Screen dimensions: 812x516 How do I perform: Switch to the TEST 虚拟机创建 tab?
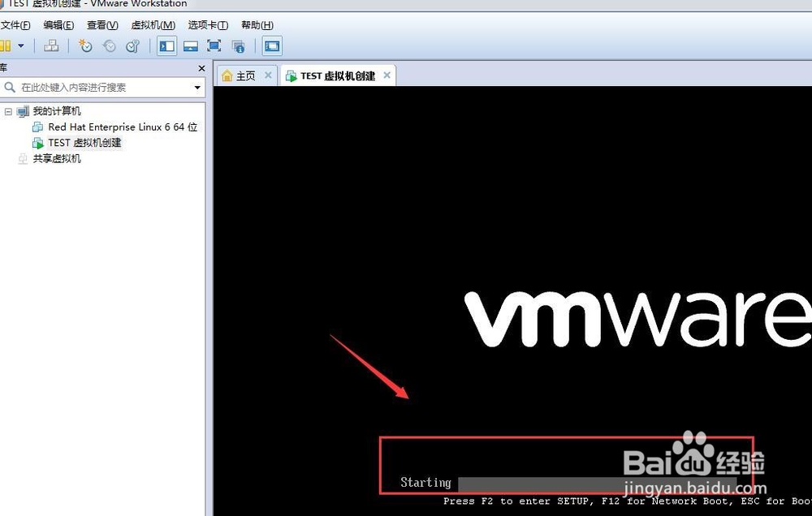338,75
